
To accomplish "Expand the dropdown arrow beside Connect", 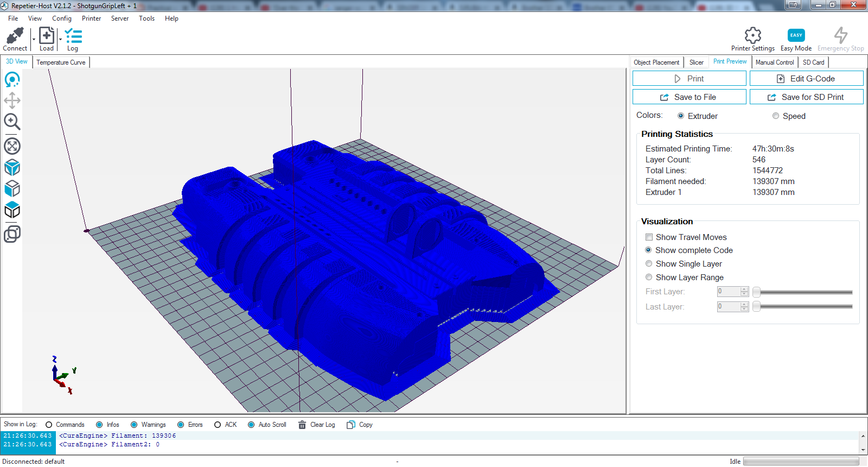I will coord(34,39).
